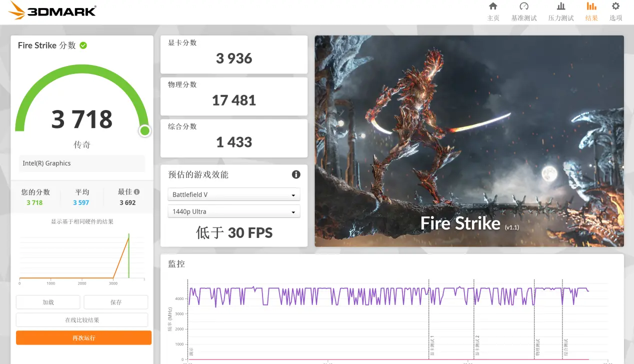Go to the 基准测试 tab label
The height and width of the screenshot is (364, 634).
[524, 18]
